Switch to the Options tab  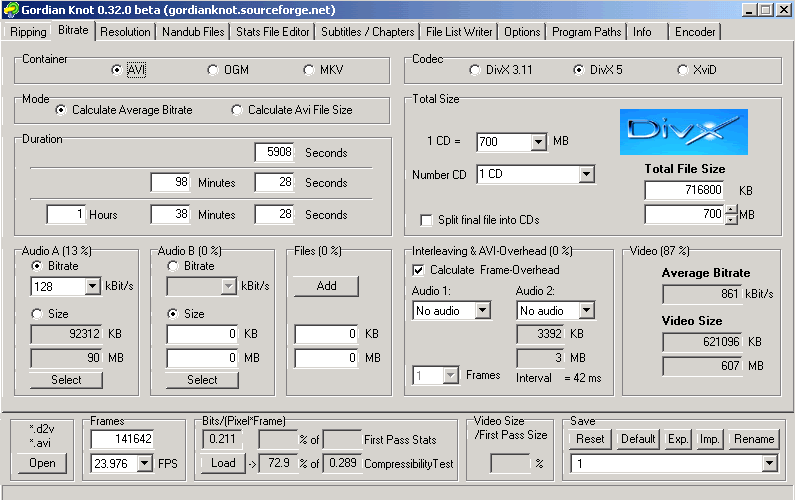point(522,32)
